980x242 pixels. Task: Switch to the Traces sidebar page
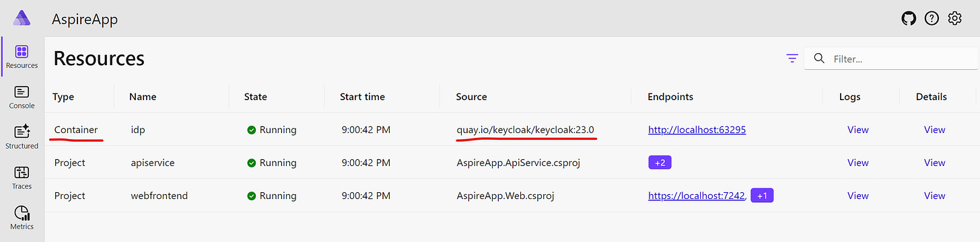coord(22,177)
